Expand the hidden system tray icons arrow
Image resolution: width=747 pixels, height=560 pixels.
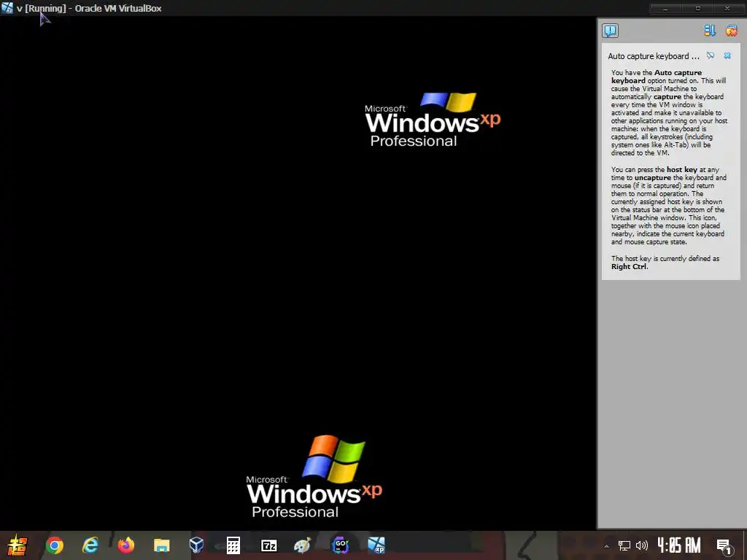coord(606,545)
